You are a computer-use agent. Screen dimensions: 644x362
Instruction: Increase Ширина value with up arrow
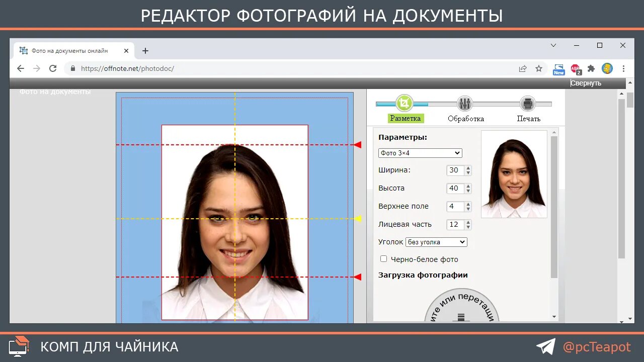click(x=468, y=168)
